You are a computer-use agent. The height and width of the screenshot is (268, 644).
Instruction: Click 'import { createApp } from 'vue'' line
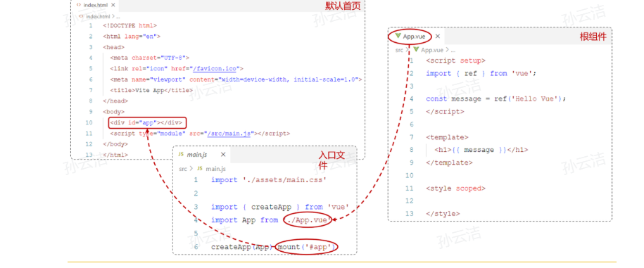click(280, 207)
